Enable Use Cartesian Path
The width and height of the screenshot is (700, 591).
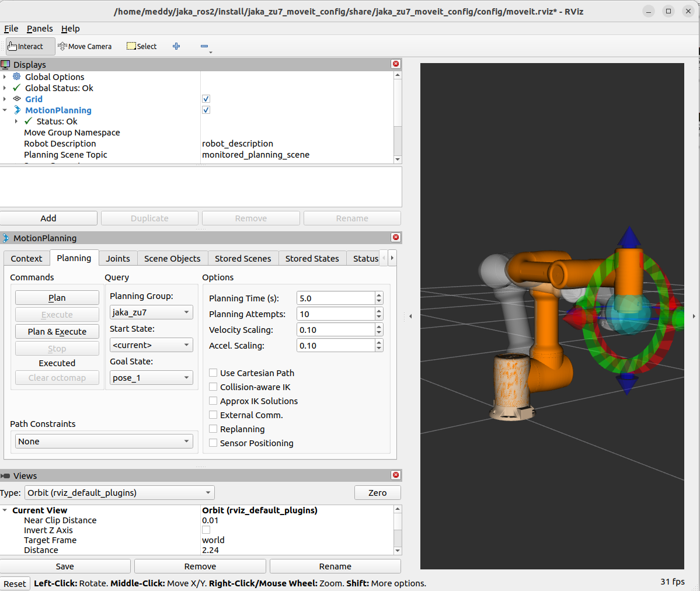coord(213,373)
